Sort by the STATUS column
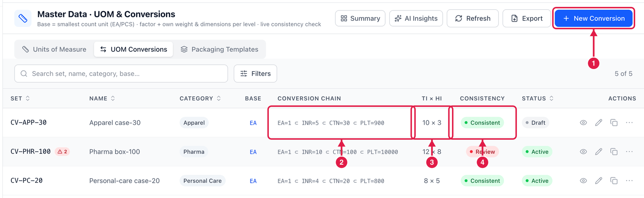Viewport: 644px width, 198px height. coord(538,98)
